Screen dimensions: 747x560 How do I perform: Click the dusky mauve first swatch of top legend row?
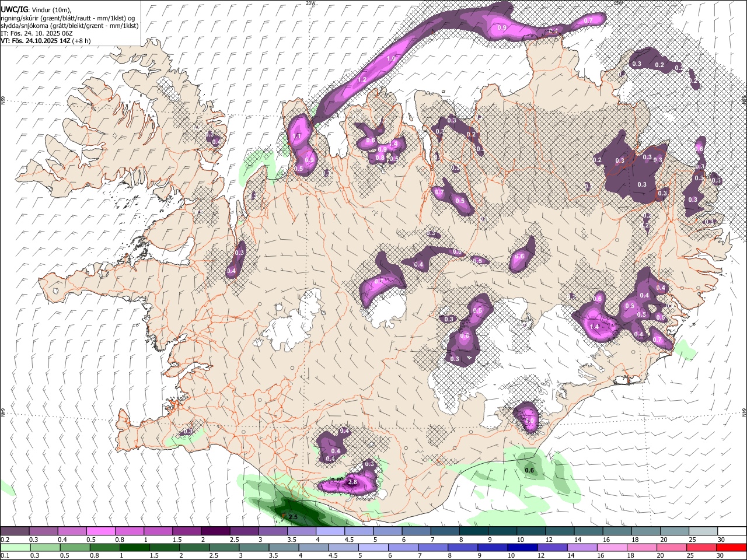[x=15, y=531]
